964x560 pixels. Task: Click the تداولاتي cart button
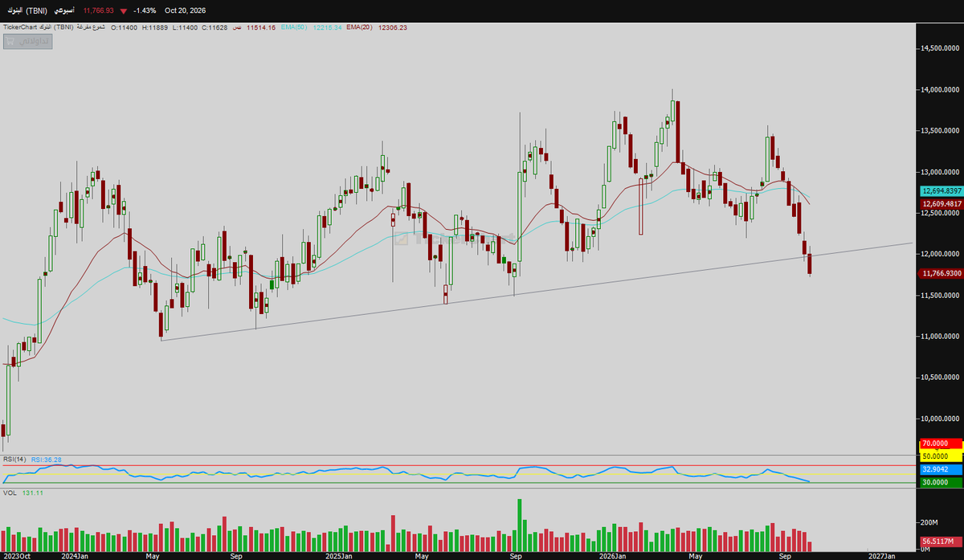(x=27, y=42)
